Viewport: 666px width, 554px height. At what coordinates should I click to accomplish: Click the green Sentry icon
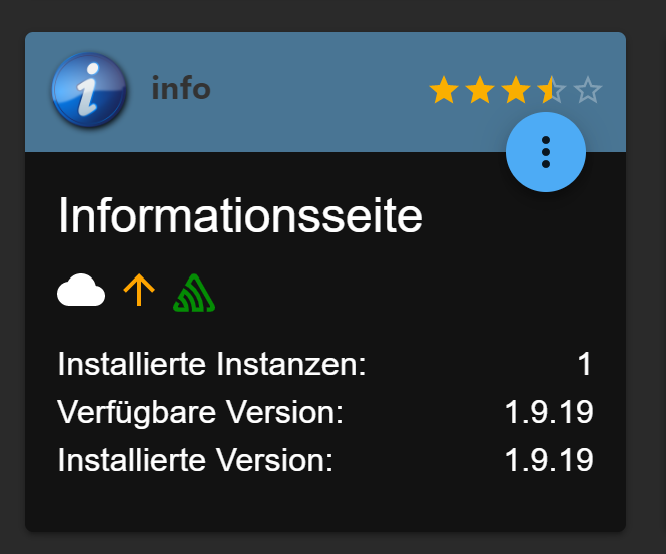pos(195,291)
